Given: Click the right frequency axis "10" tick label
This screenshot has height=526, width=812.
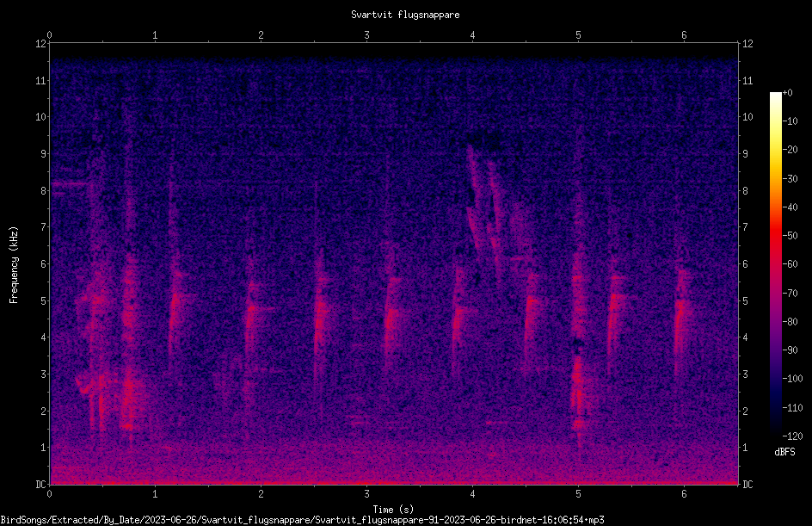Looking at the screenshot, I should tap(747, 117).
